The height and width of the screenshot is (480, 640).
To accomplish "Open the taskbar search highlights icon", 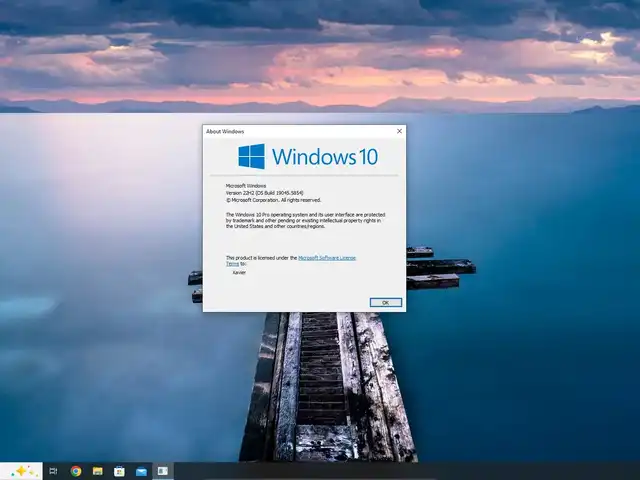I will pyautogui.click(x=20, y=471).
